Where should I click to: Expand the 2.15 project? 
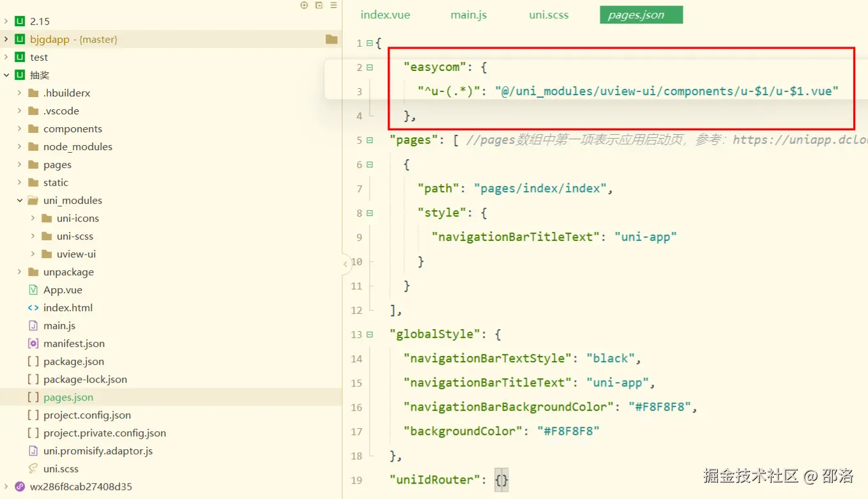(6, 21)
